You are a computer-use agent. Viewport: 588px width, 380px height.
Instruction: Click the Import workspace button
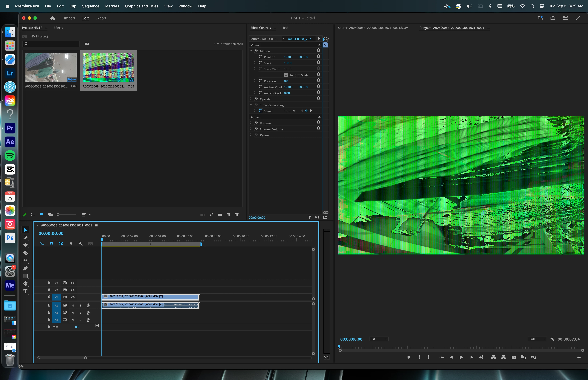69,18
